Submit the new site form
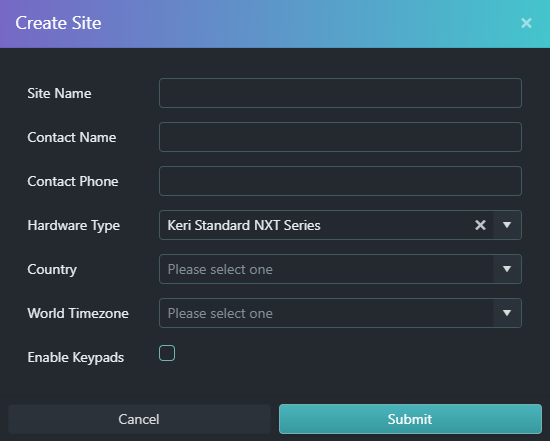 click(x=410, y=419)
